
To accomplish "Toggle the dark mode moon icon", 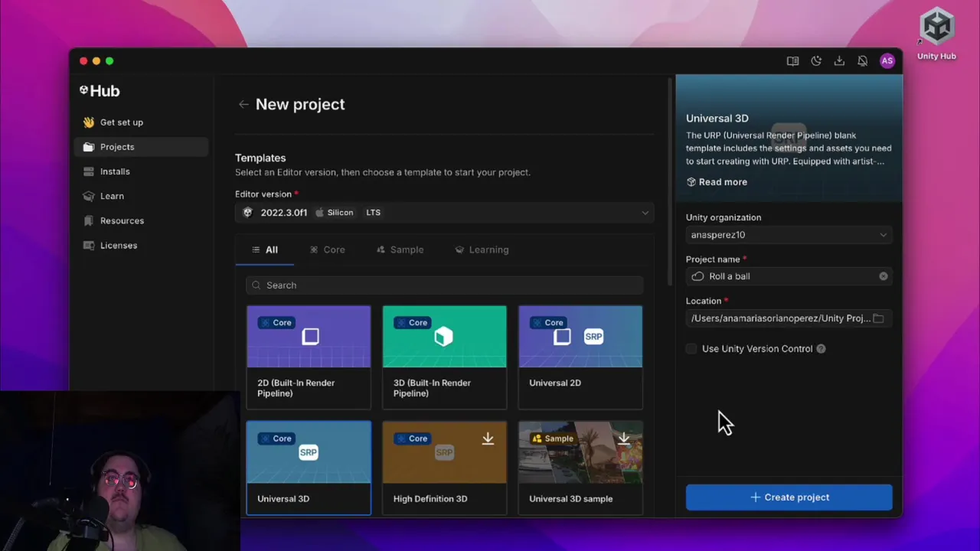I will point(816,61).
